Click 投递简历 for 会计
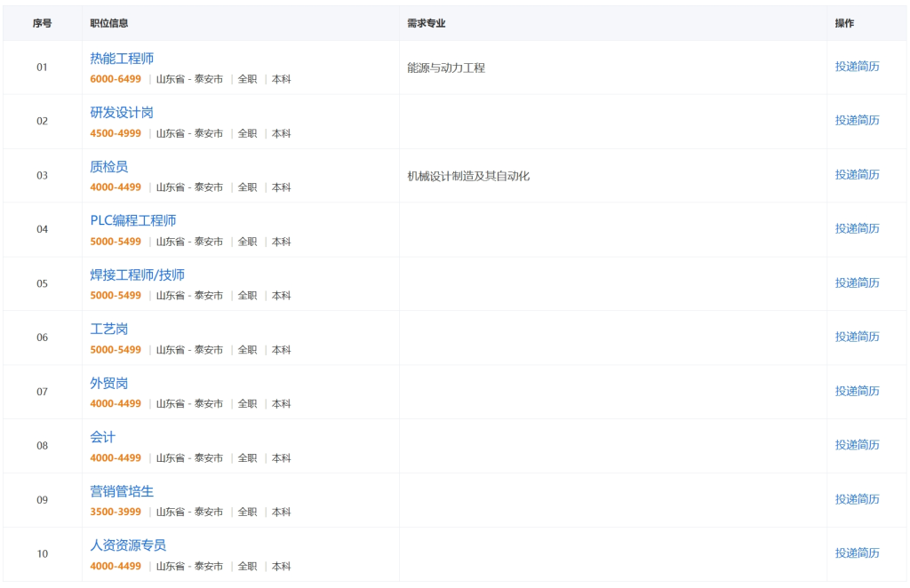Screen dimensions: 910x588 (858, 445)
